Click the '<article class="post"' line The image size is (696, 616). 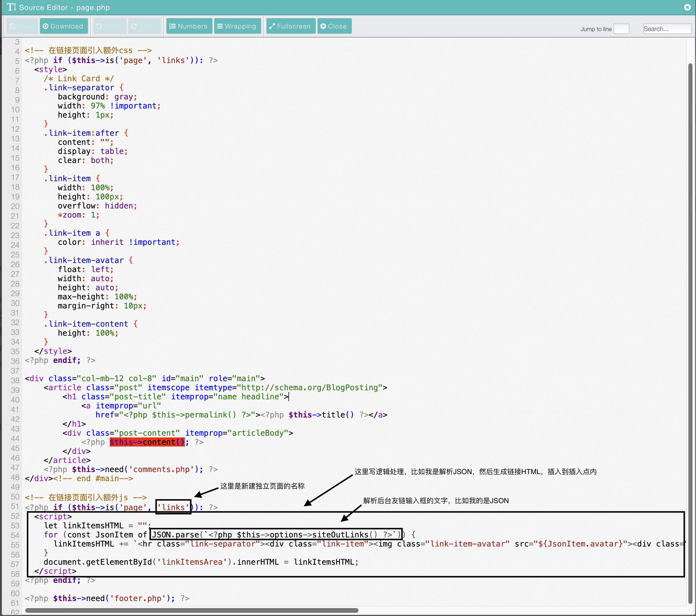(x=216, y=388)
